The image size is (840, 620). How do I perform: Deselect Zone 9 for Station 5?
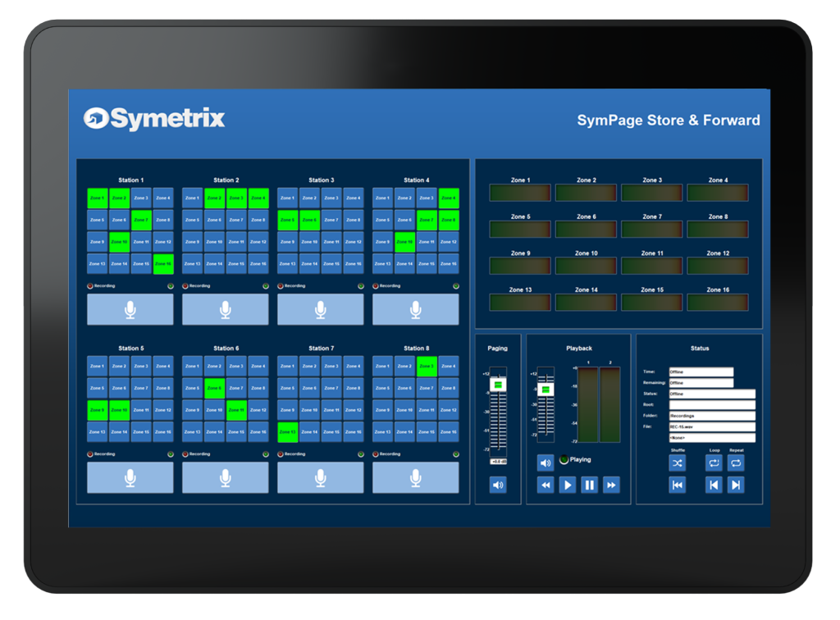(x=98, y=410)
